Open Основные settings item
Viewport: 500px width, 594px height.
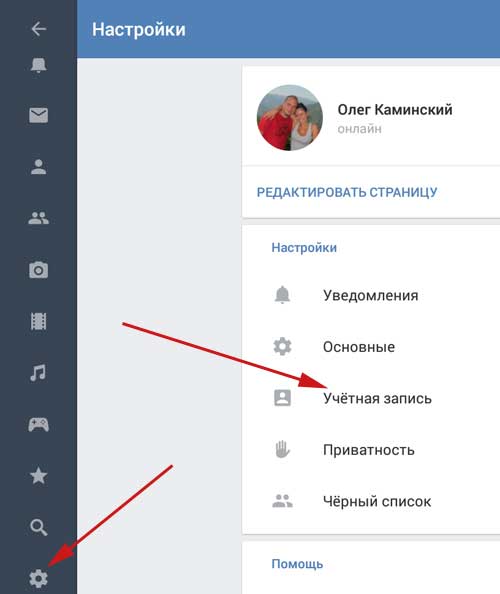[x=371, y=347]
